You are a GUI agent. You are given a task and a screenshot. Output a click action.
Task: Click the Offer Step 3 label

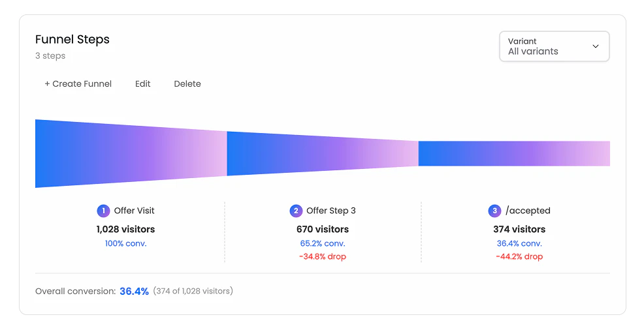tap(330, 211)
